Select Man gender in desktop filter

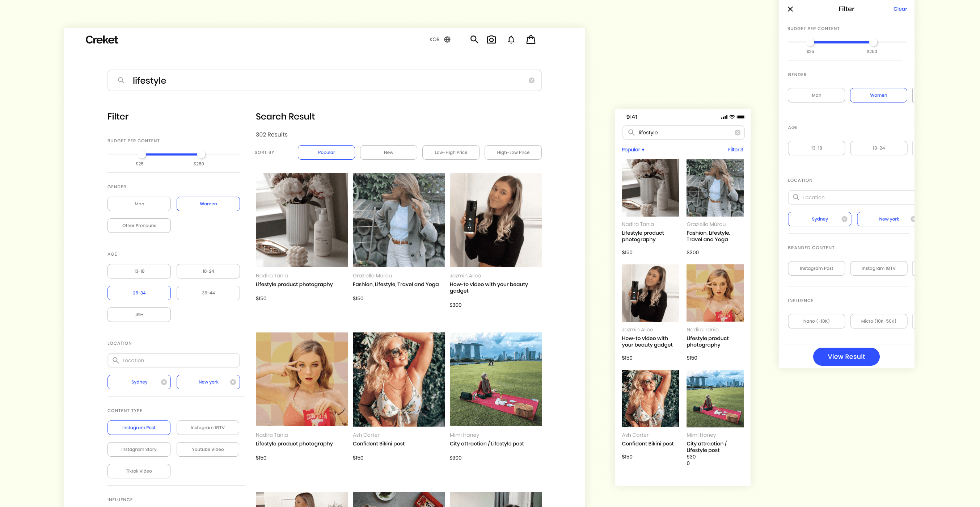139,204
